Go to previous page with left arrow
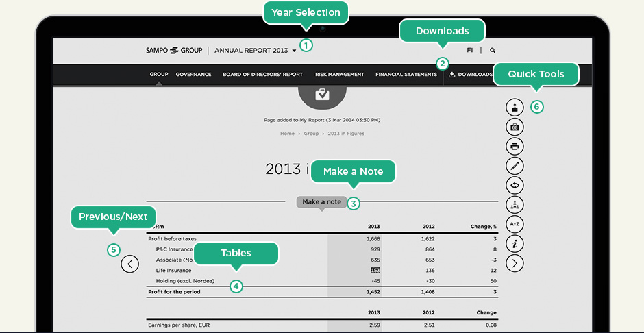This screenshot has width=644, height=333. click(129, 264)
